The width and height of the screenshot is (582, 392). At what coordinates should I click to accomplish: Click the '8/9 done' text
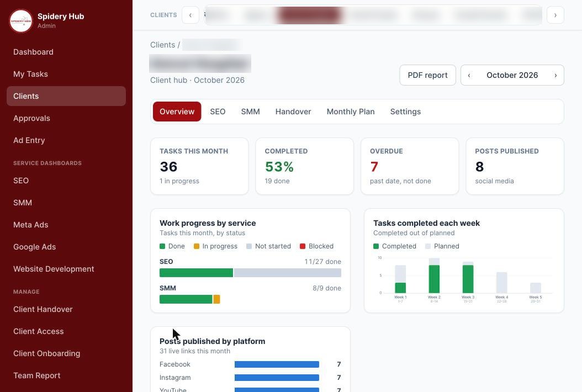click(x=327, y=288)
